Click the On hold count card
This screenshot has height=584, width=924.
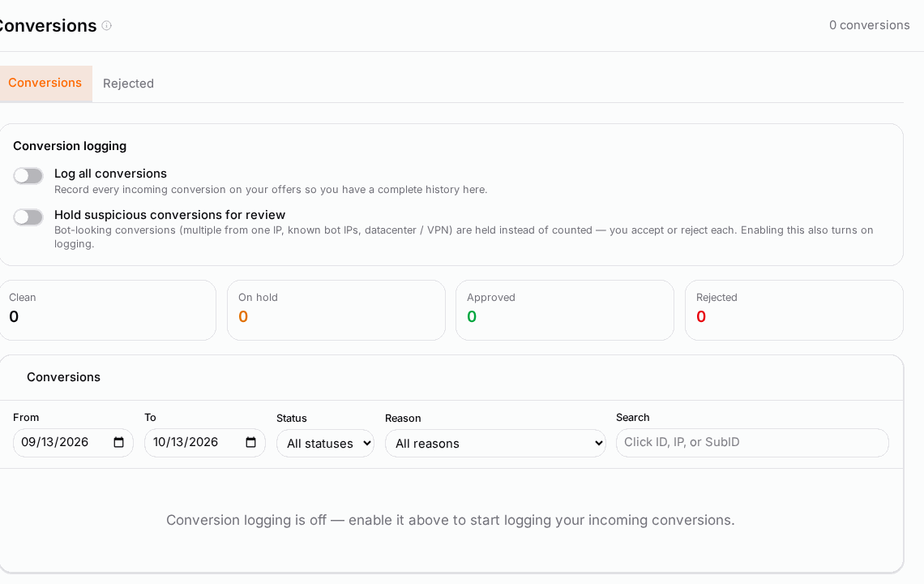coord(336,311)
